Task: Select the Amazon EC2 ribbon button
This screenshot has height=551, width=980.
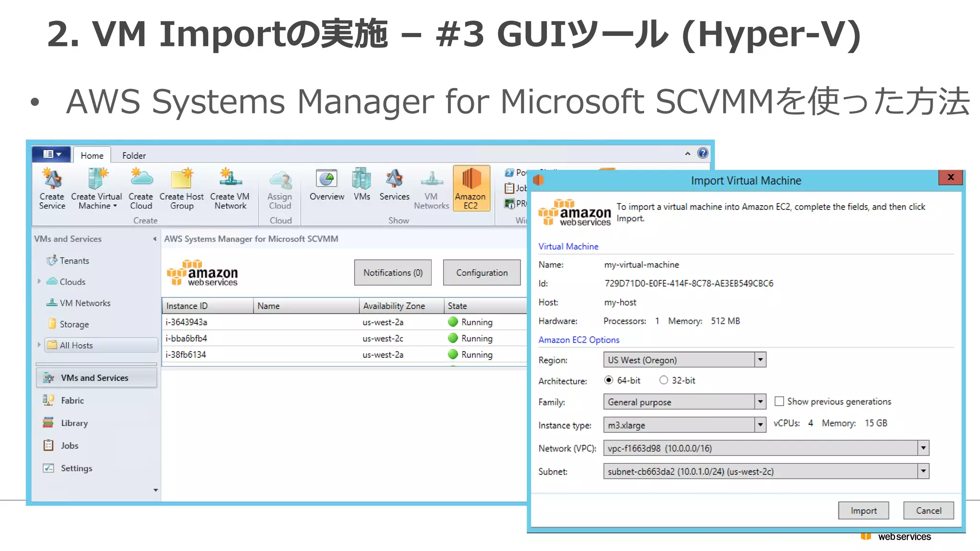Action: 471,188
